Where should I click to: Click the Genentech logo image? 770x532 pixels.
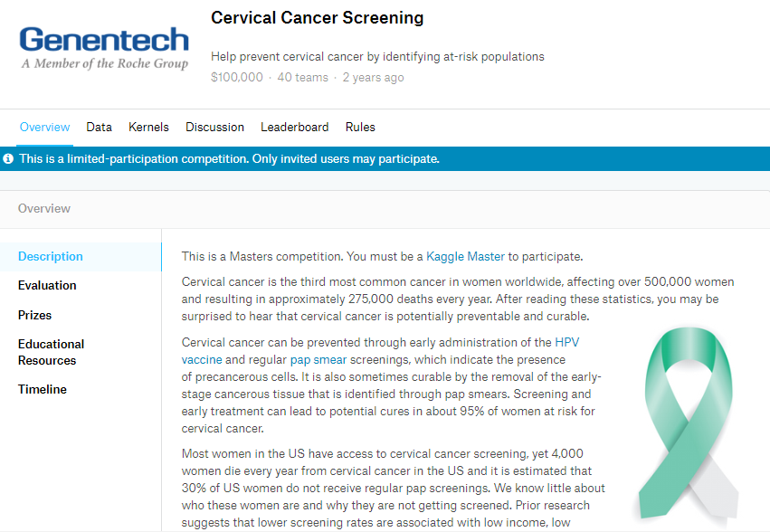click(104, 48)
